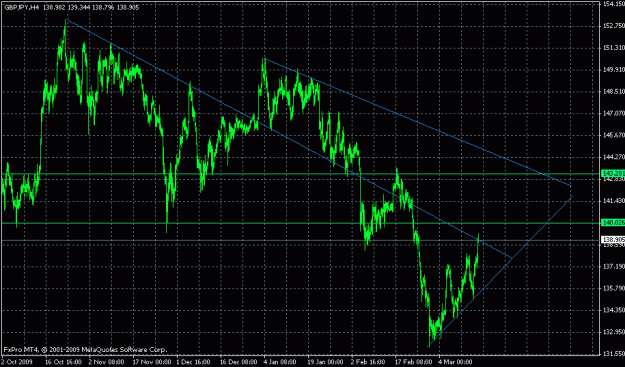Viewport: 625px width, 367px height.
Task: Click the 144.270 price axis label
Action: click(613, 158)
